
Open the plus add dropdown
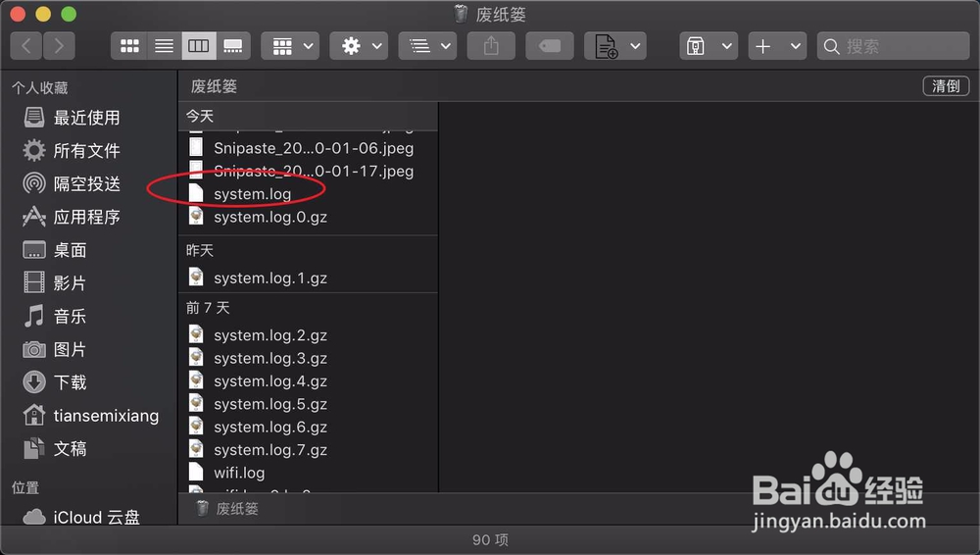point(777,46)
